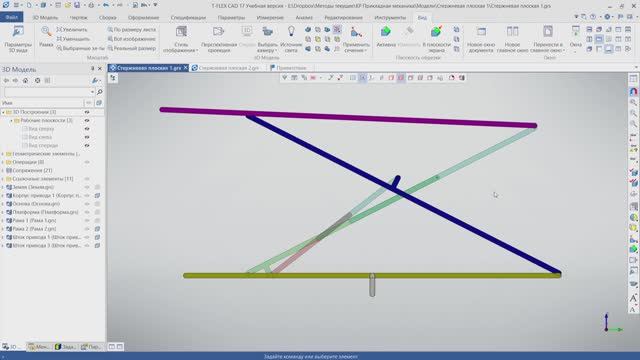This screenshot has width=640, height=360.
Task: Switch to the Сборка ribbon tab
Action: coord(107,18)
